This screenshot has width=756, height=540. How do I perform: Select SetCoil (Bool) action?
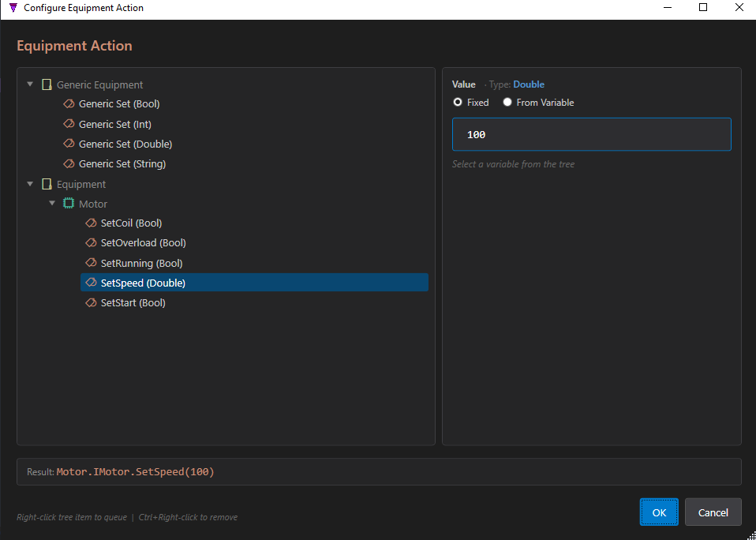tap(131, 223)
